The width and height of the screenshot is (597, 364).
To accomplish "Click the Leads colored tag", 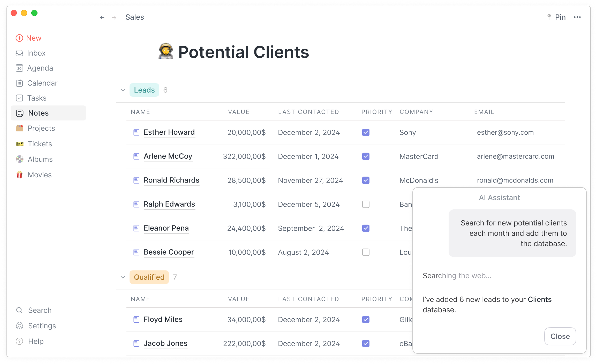I will 144,90.
